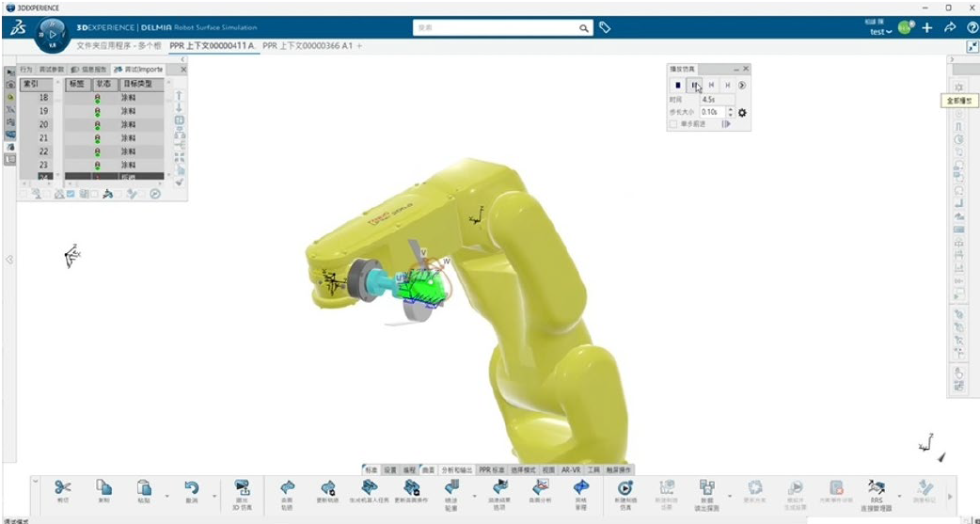The height and width of the screenshot is (524, 980).
Task: Click the 更新曲面操作 tool icon
Action: [x=411, y=487]
